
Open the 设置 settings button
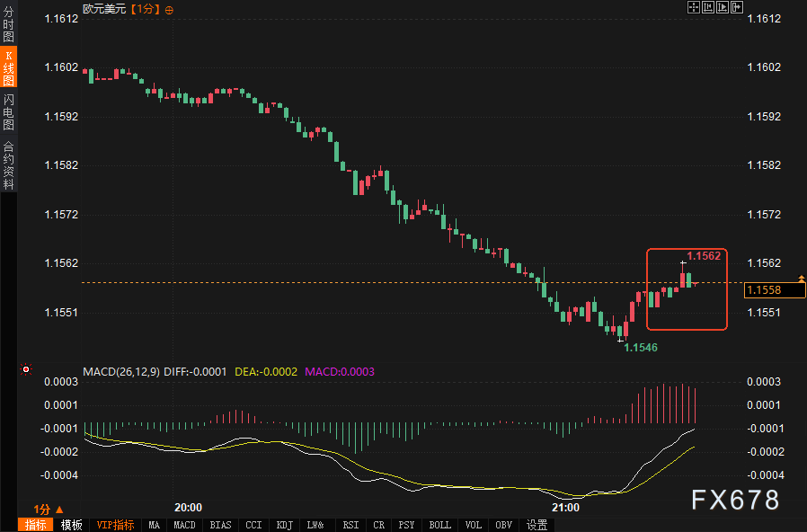(537, 525)
